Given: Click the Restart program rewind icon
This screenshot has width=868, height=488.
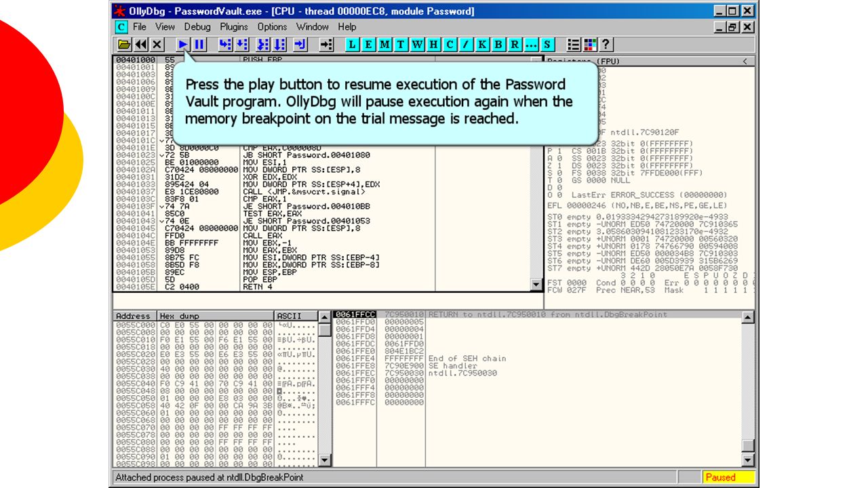Looking at the screenshot, I should 140,45.
